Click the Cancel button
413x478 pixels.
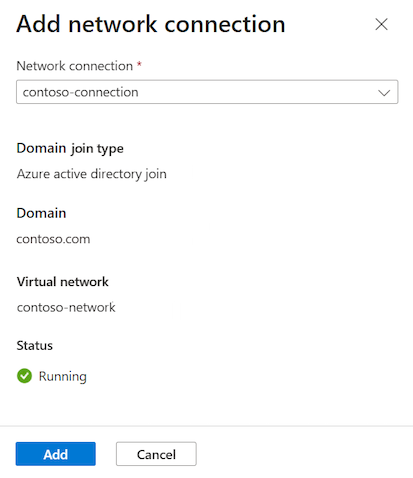[x=156, y=454]
